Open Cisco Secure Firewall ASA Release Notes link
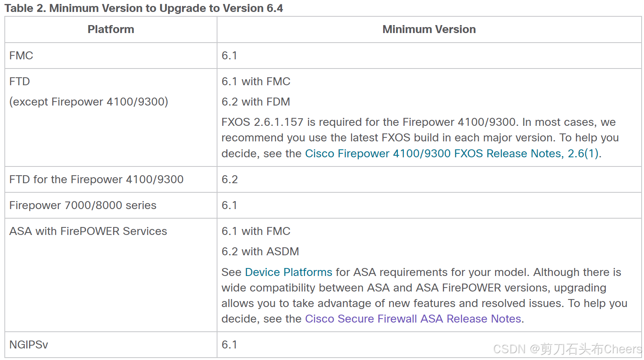This screenshot has height=360, width=644. 413,319
